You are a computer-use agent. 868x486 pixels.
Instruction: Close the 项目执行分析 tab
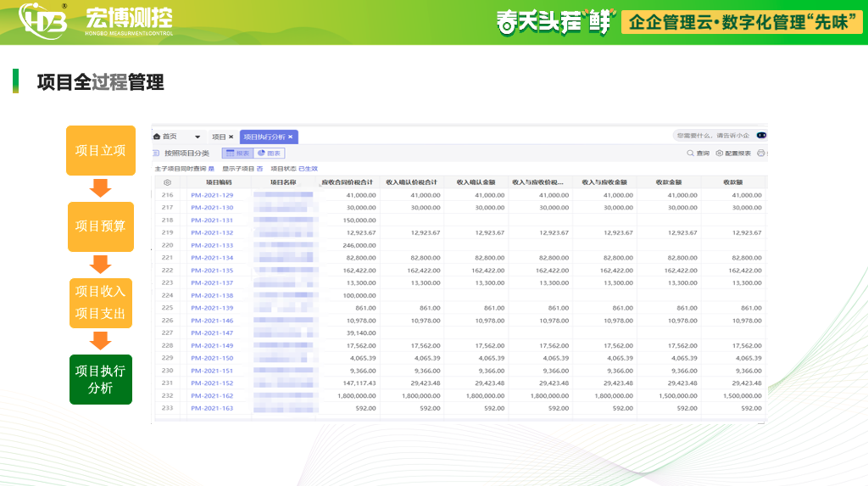coord(291,137)
